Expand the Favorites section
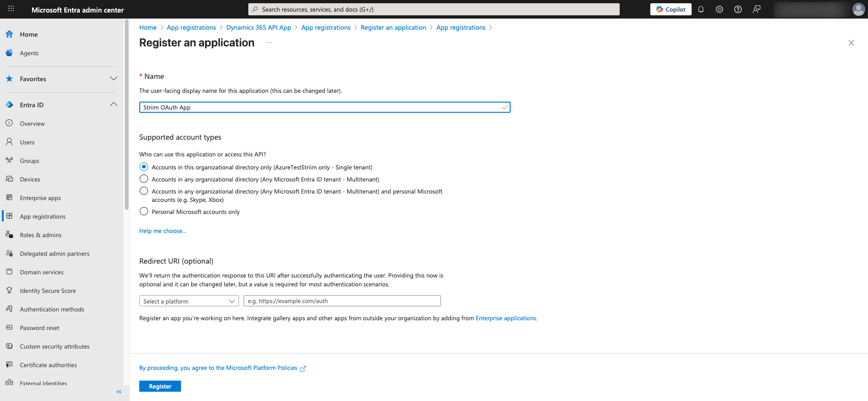Image resolution: width=868 pixels, height=401 pixels. (114, 78)
